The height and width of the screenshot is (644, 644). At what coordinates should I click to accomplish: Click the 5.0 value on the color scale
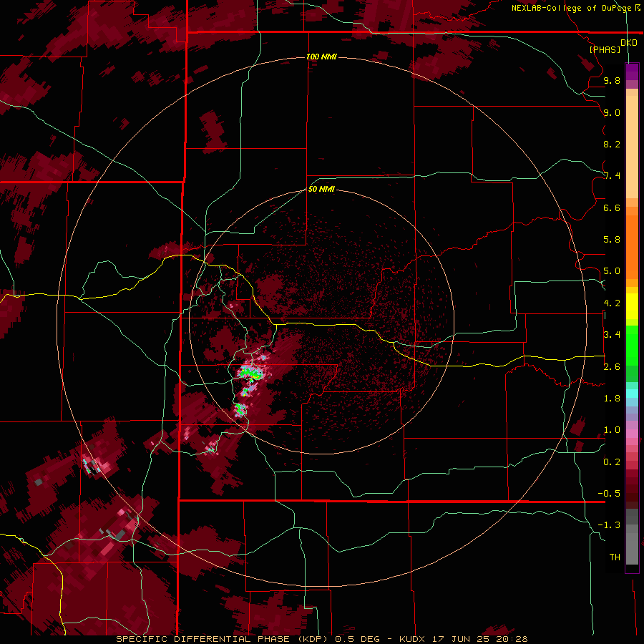(612, 271)
